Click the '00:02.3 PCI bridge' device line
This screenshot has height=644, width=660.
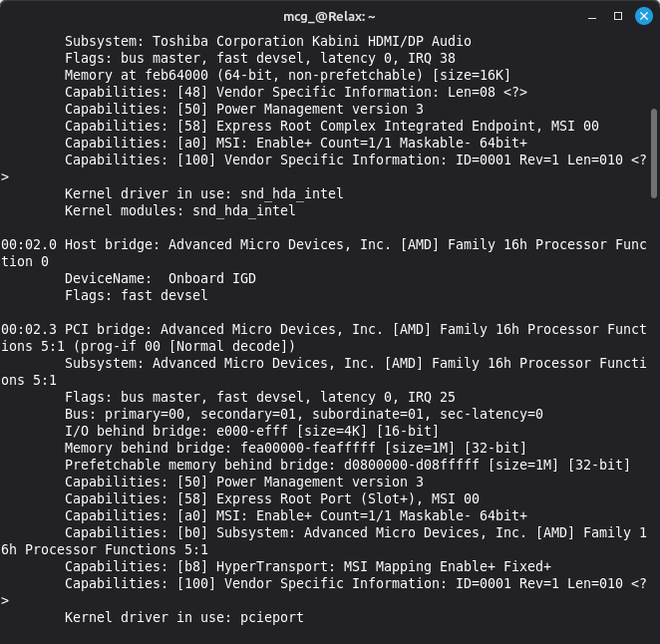[324, 329]
